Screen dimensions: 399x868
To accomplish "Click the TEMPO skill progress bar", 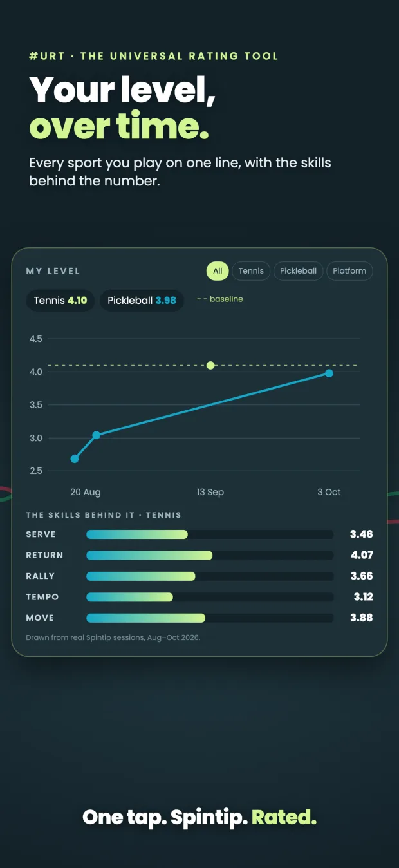I will [210, 597].
